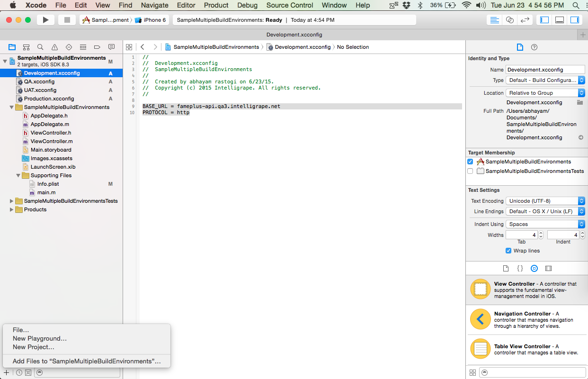
Task: Open the file Type dropdown
Action: [x=545, y=80]
